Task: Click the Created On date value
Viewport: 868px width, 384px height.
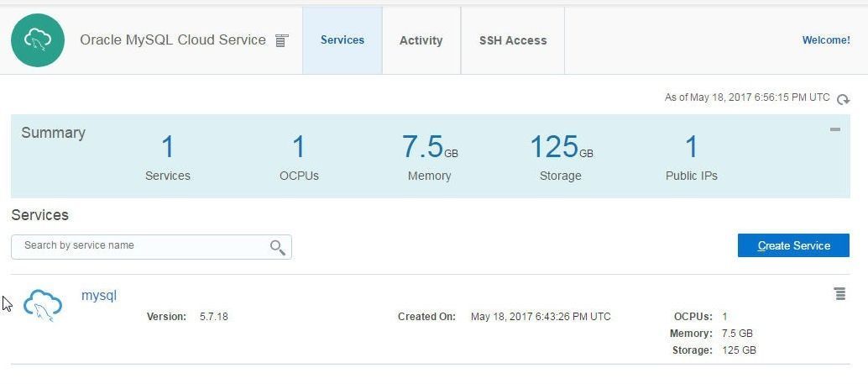Action: (541, 317)
